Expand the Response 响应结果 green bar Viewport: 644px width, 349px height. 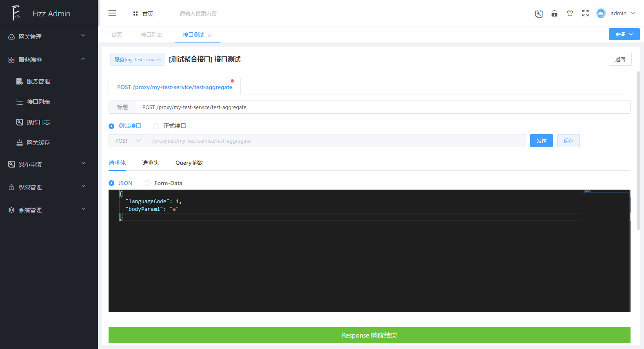click(369, 335)
